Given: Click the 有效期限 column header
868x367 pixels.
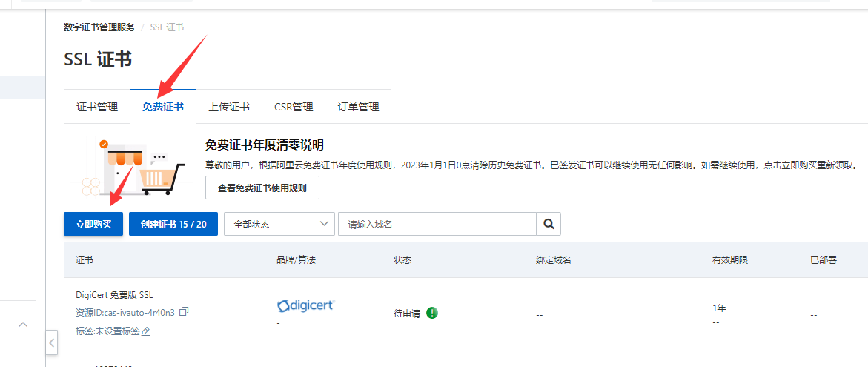Looking at the screenshot, I should click(730, 259).
